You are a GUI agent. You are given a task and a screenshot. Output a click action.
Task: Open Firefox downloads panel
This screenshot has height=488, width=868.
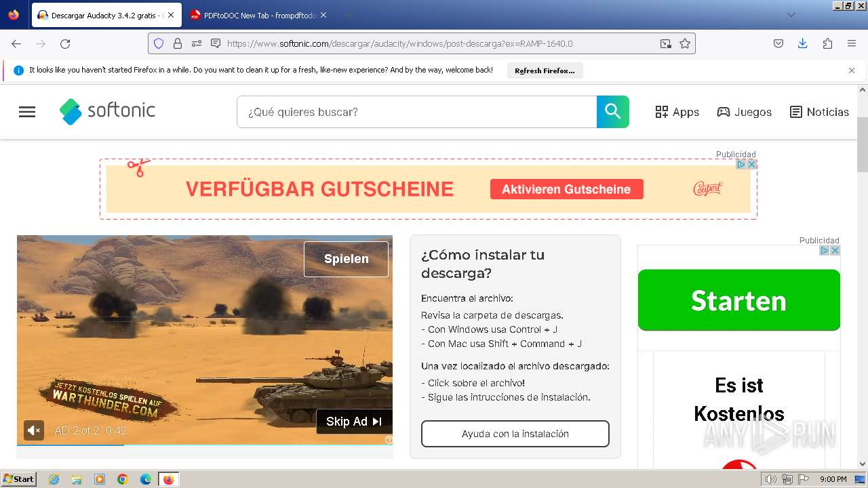pyautogui.click(x=802, y=43)
